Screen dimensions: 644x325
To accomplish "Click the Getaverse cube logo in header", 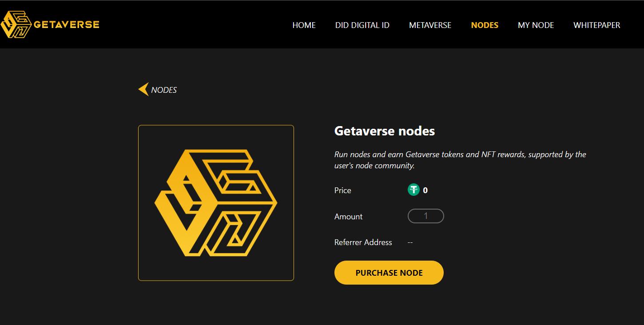I will coord(16,24).
